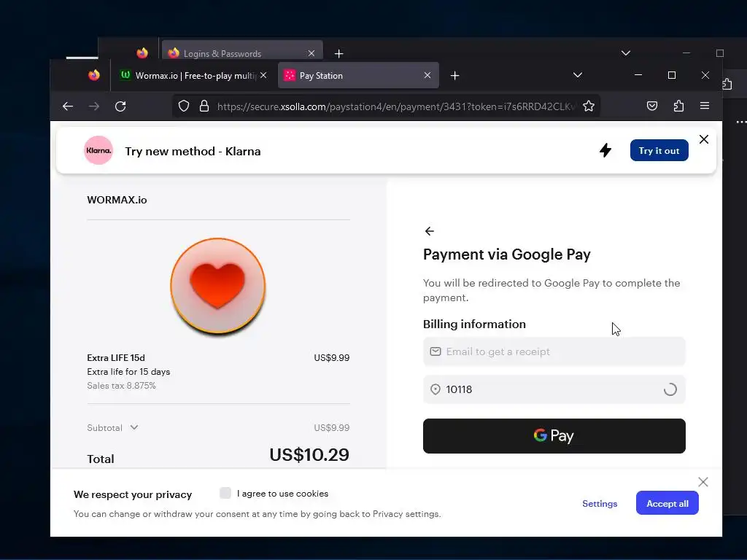
Task: Open the Pocket save icon in toolbar
Action: click(x=652, y=106)
